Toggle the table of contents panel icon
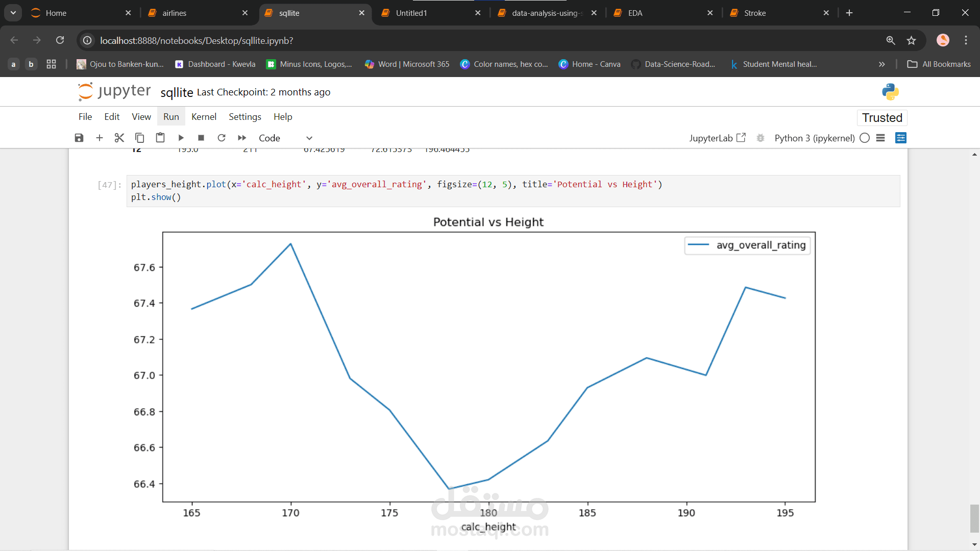The height and width of the screenshot is (551, 980). (880, 138)
